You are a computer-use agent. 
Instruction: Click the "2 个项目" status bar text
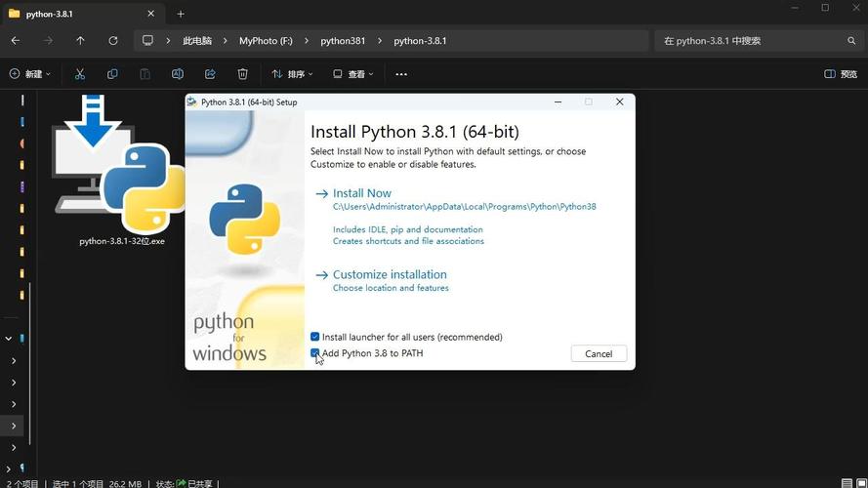tap(22, 483)
